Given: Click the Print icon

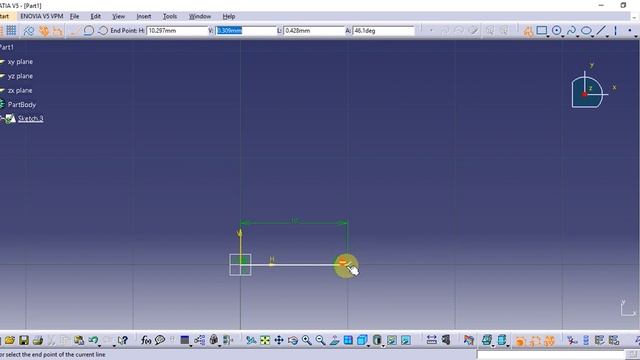Looking at the screenshot, I should (x=38, y=340).
